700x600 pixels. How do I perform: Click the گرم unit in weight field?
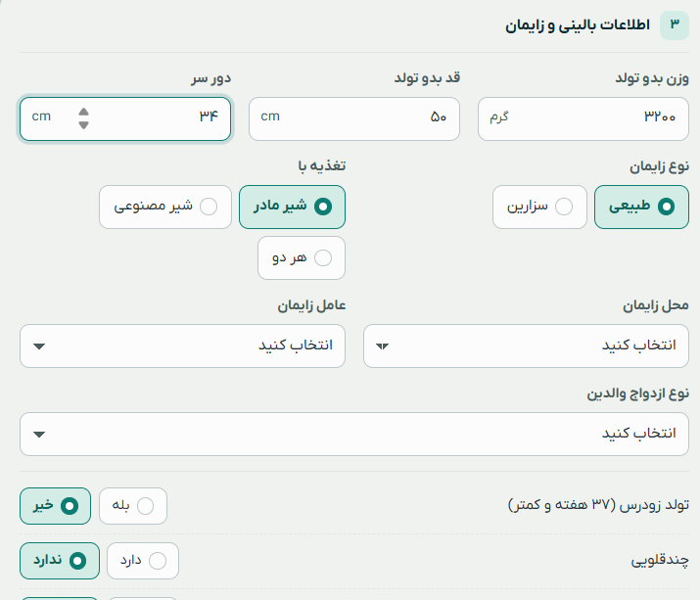pyautogui.click(x=499, y=116)
